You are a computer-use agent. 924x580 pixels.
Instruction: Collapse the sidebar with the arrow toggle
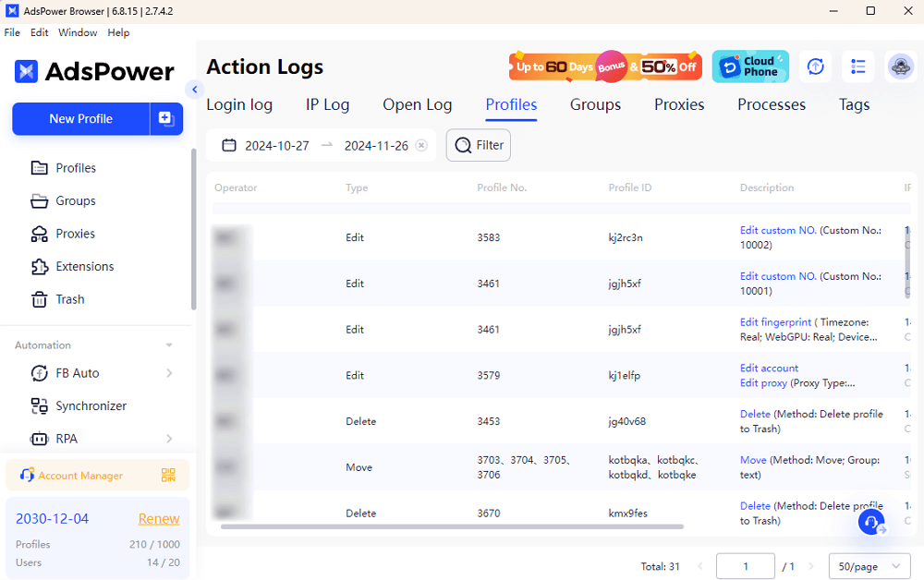tap(194, 89)
